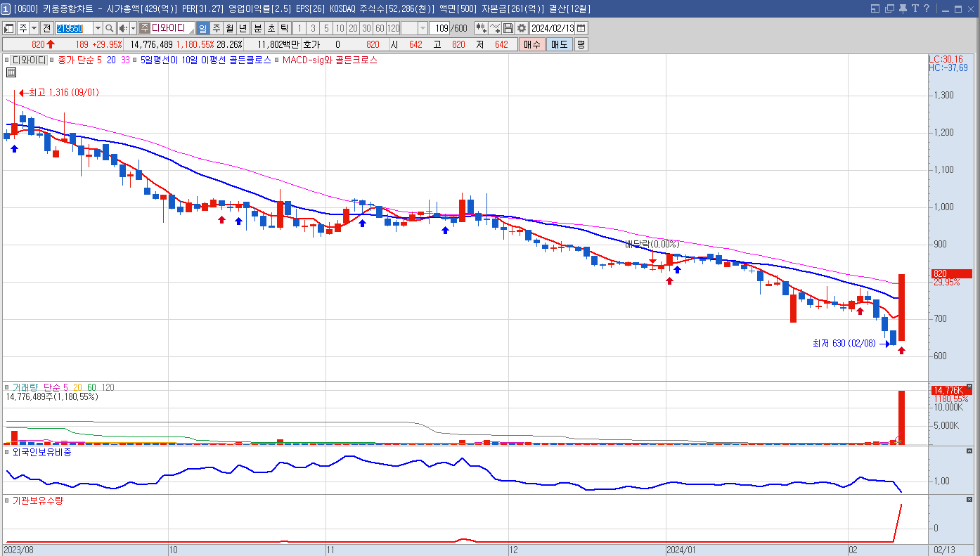The width and height of the screenshot is (980, 556).
Task: Click the 최고 1,316 (09/01) marker
Action: pyautogui.click(x=58, y=92)
